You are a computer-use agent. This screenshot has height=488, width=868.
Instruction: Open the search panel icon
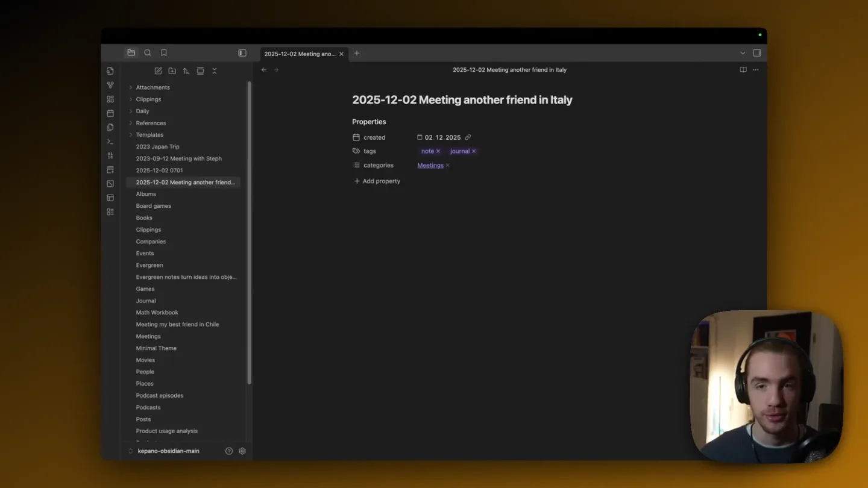coord(148,53)
